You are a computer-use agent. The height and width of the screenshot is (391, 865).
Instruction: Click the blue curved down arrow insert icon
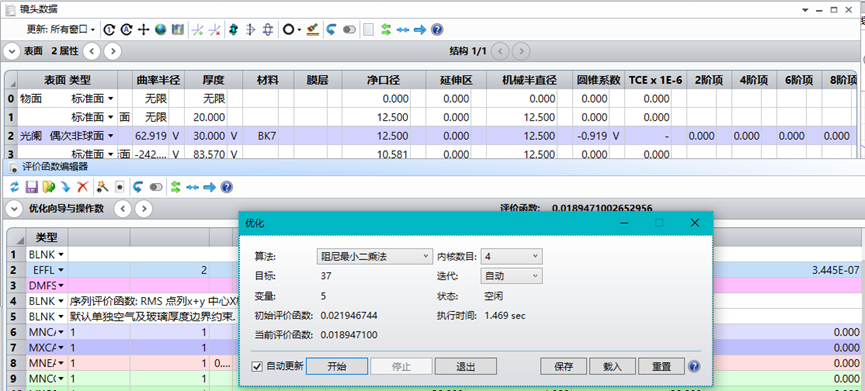point(66,188)
